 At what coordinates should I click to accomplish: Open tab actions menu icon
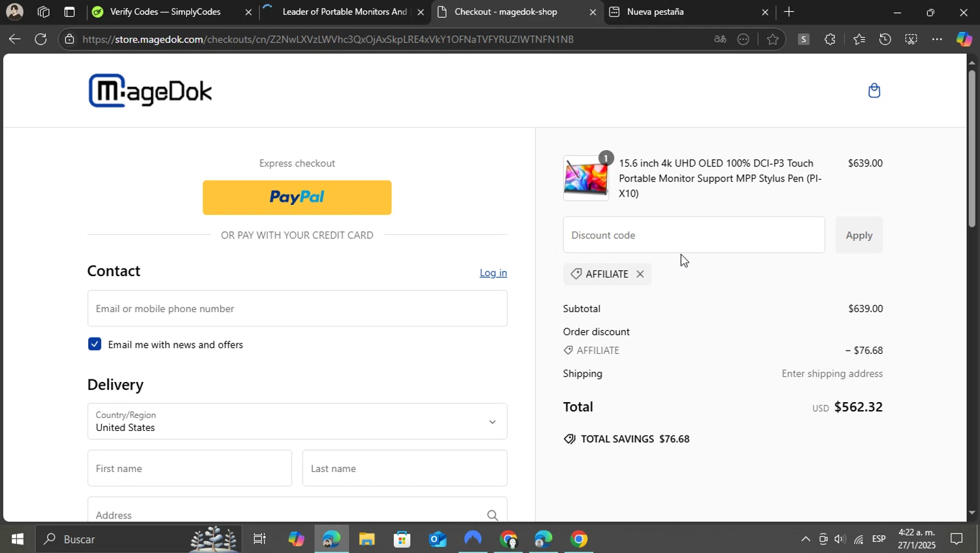(x=69, y=12)
